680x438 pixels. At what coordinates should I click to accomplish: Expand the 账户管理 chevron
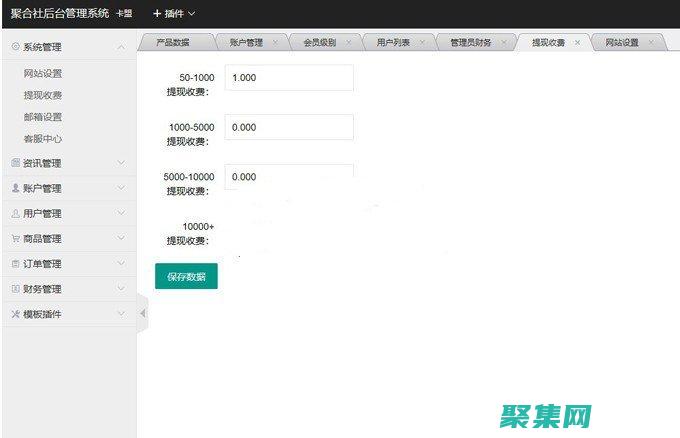tap(121, 188)
